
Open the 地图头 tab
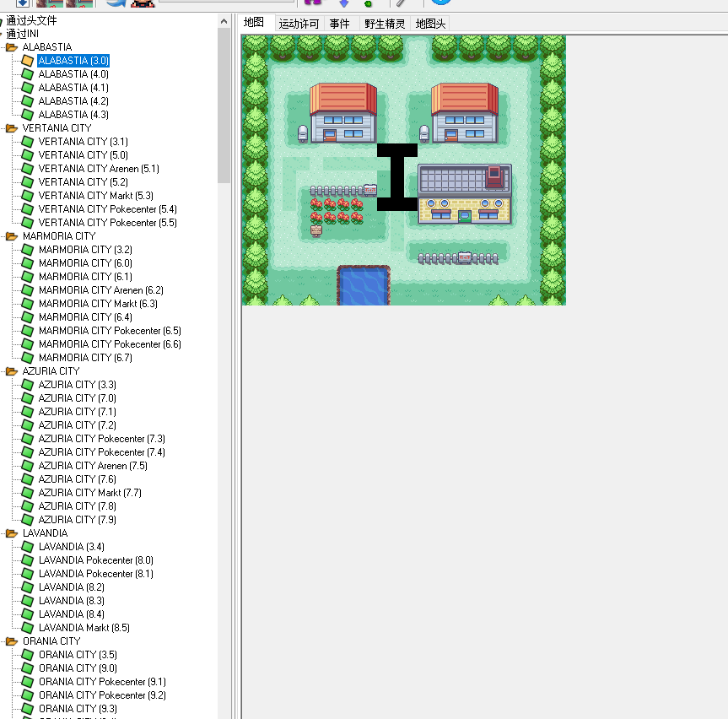pyautogui.click(x=430, y=24)
